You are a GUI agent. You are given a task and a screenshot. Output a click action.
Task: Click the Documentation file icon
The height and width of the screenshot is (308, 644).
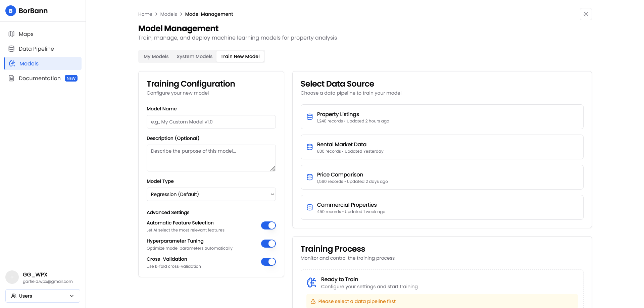pos(11,78)
